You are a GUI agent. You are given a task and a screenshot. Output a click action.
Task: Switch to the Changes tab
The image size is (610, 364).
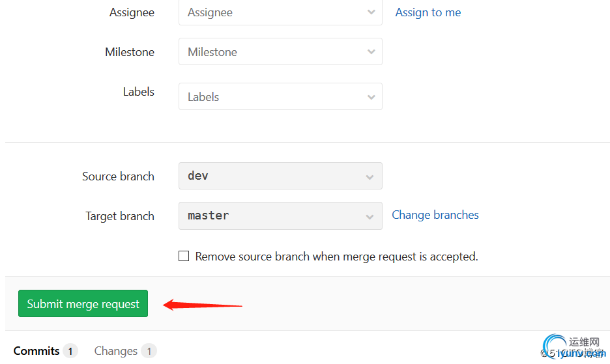115,351
